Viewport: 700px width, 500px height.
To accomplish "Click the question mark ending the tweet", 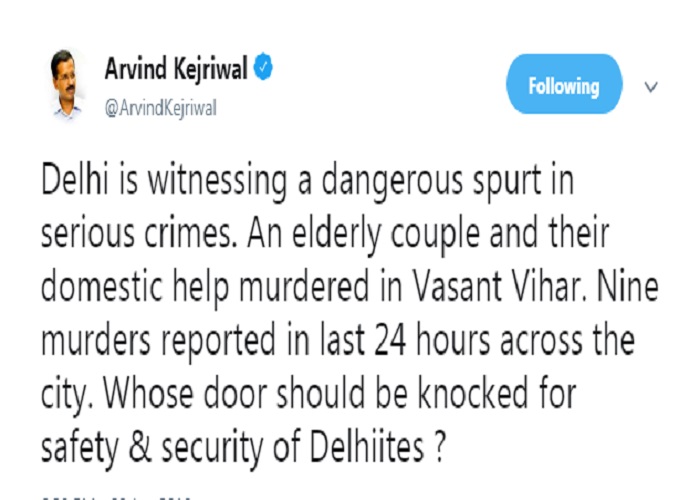I will (x=440, y=448).
